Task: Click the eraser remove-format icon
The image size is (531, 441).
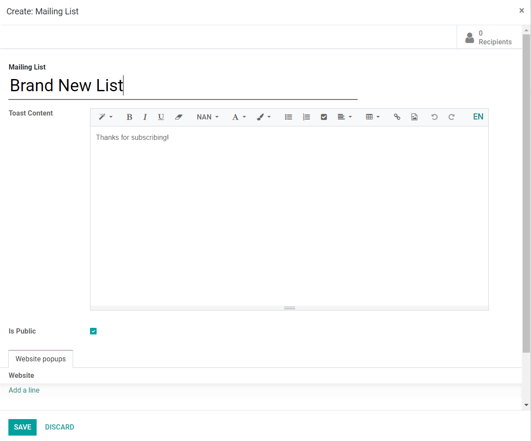Action: [178, 117]
